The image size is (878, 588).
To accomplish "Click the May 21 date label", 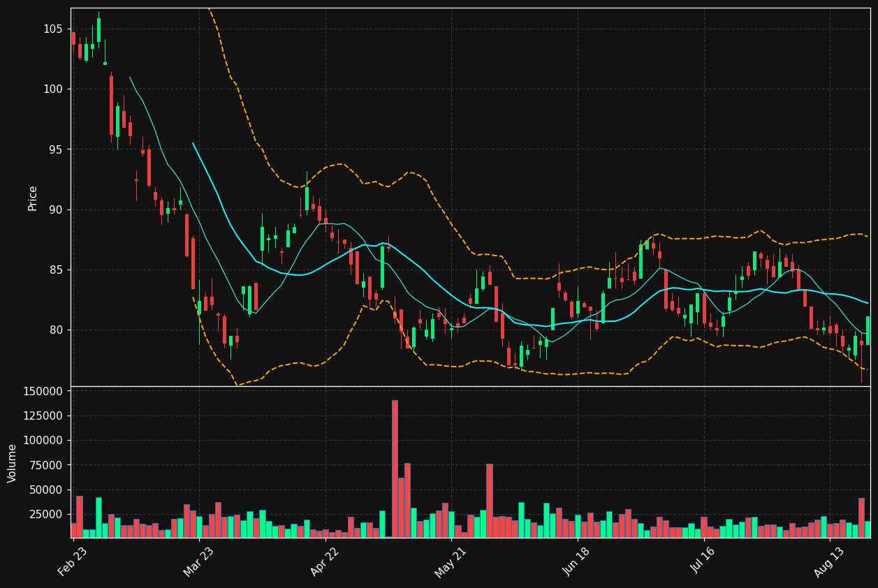I will [x=451, y=561].
